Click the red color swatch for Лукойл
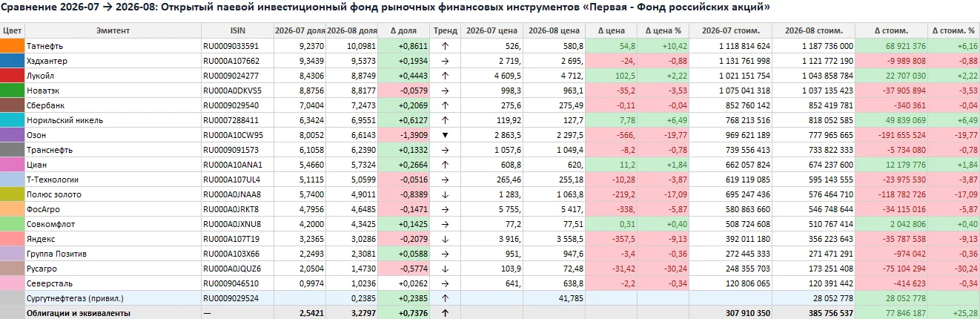The width and height of the screenshot is (980, 319). (x=12, y=75)
